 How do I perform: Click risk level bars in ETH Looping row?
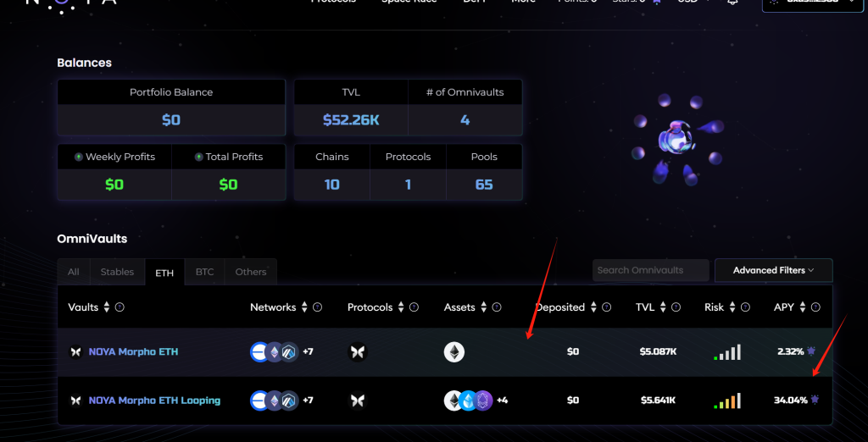click(726, 400)
